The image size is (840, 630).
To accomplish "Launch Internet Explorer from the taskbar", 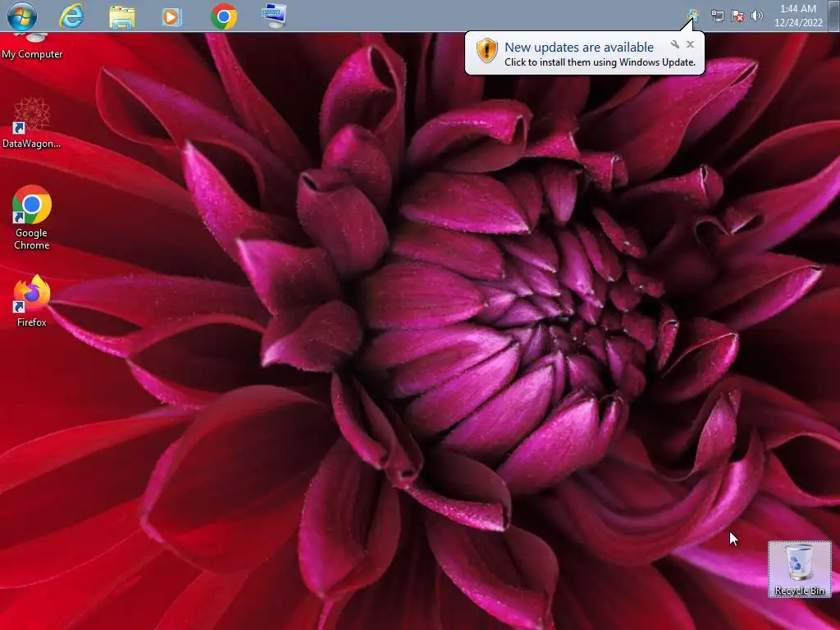I will point(71,16).
